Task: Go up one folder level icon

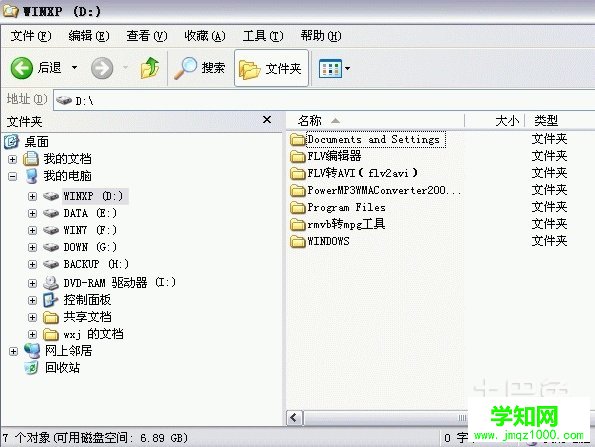Action: [x=150, y=68]
